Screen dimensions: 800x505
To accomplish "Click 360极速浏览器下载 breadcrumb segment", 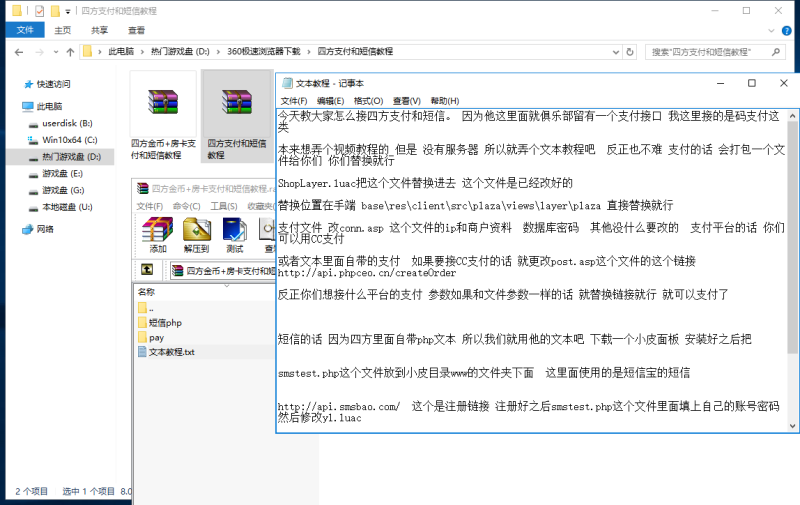I will coord(264,52).
